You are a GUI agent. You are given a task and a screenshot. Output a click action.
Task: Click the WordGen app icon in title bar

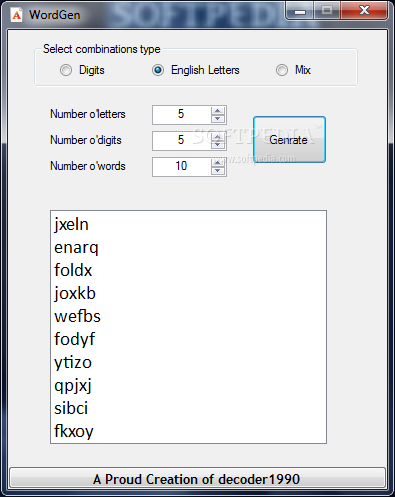click(x=16, y=15)
